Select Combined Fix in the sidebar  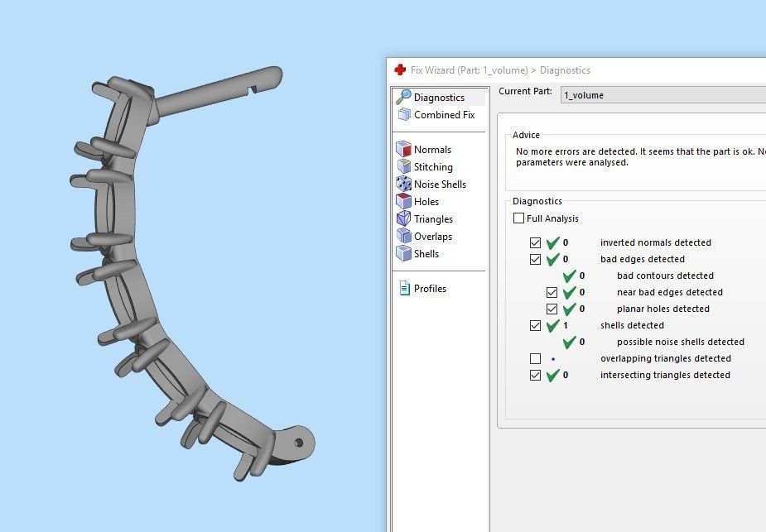444,115
